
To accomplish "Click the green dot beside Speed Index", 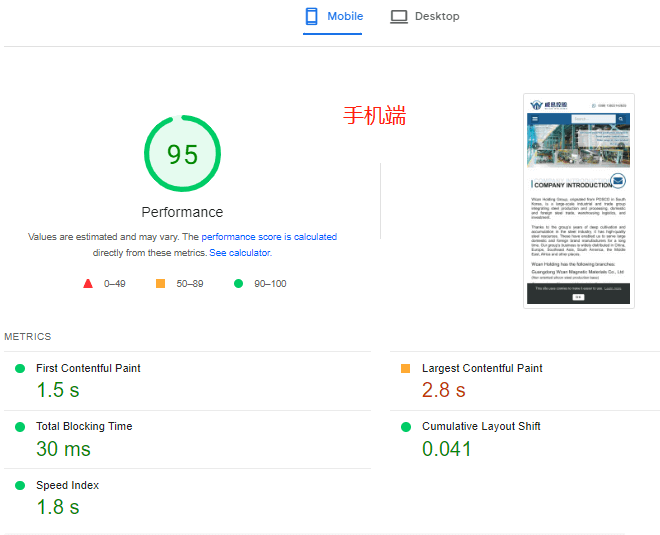I will point(20,486).
